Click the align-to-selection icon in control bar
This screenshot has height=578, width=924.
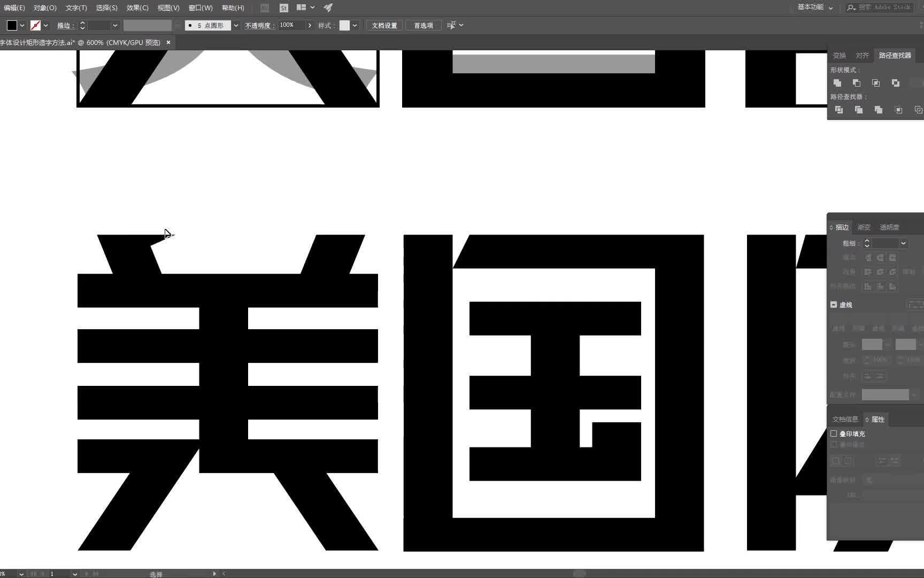[451, 25]
